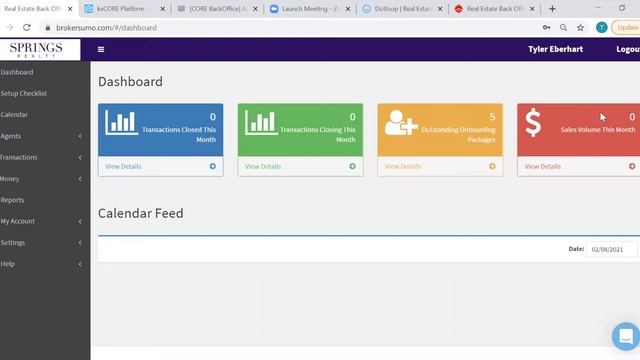This screenshot has width=640, height=360.
Task: Click the Tyler Eberhart user name
Action: point(556,49)
